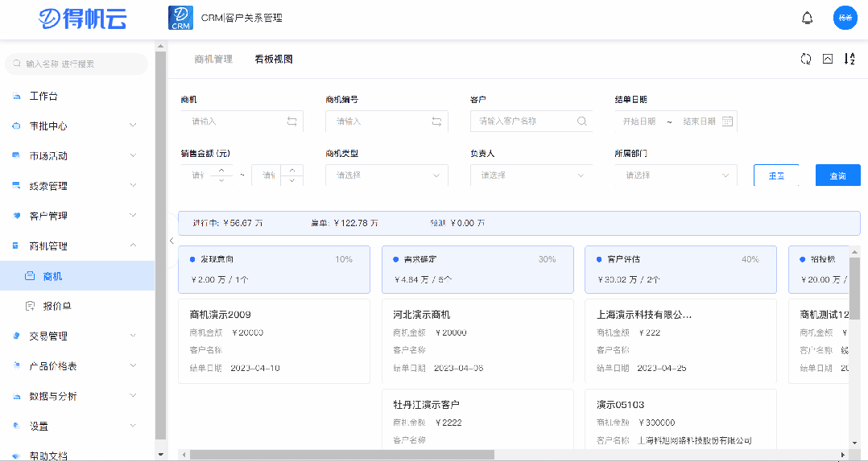Screen dimensions: 868x462
Task: Open the 商机演示2009 kanban card
Action: click(274, 341)
